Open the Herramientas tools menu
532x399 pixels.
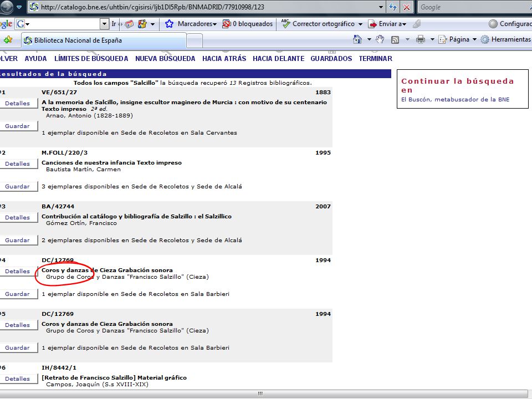tap(505, 39)
